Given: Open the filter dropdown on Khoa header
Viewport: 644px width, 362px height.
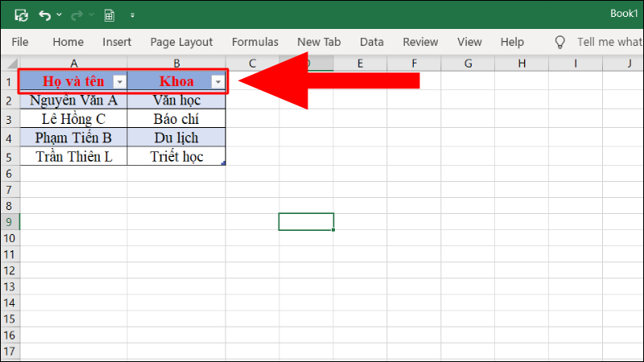Looking at the screenshot, I should tap(218, 82).
